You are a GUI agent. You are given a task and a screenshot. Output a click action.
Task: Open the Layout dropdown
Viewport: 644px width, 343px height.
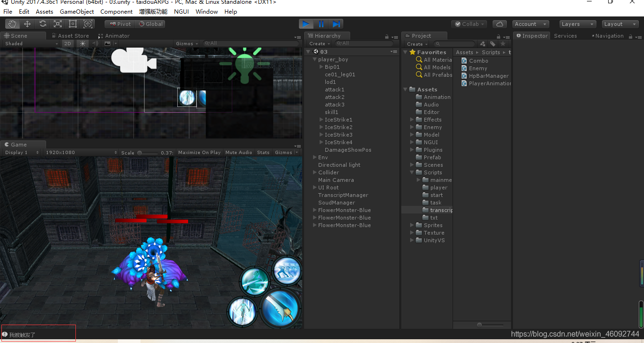click(620, 24)
